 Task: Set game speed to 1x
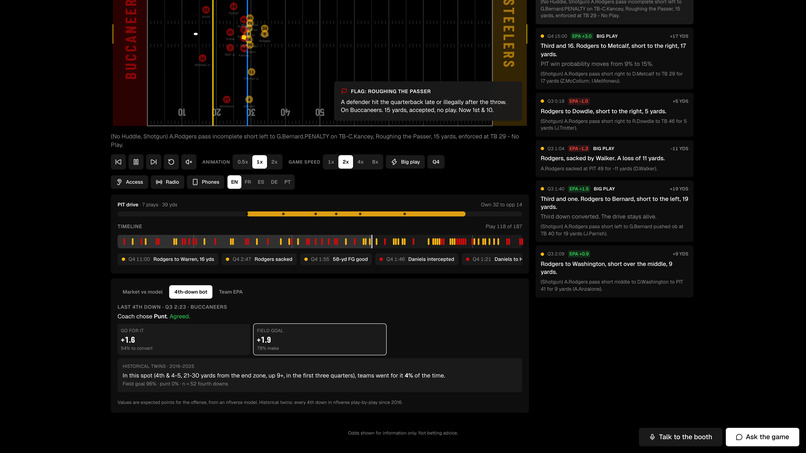(x=331, y=162)
